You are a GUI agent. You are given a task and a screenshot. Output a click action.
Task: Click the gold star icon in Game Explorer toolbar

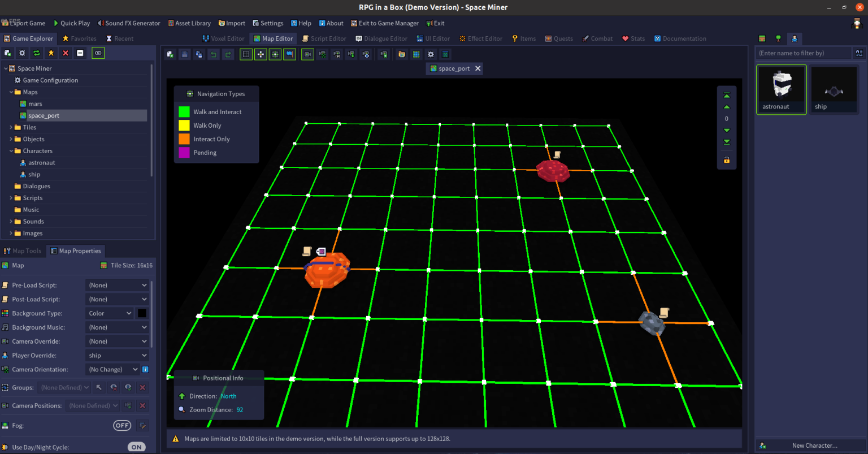pyautogui.click(x=51, y=53)
